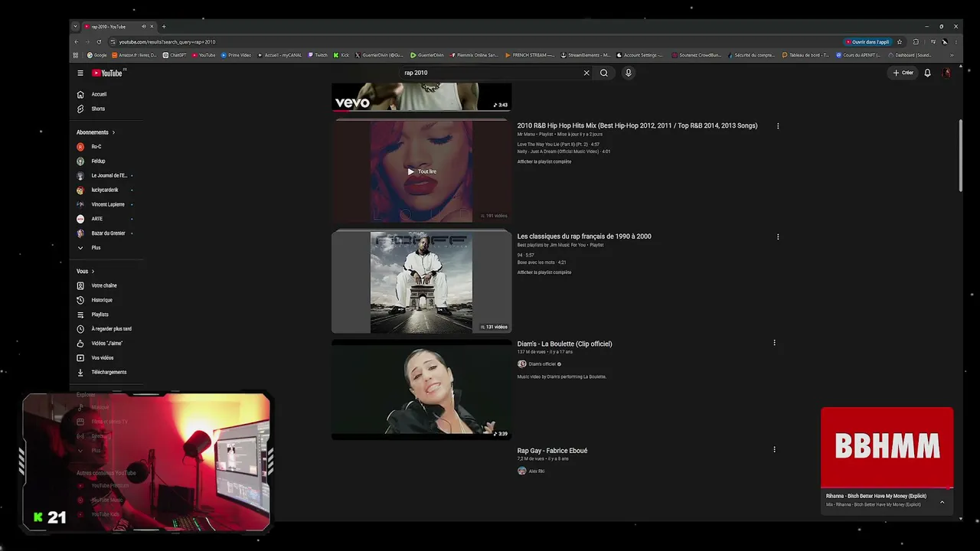Open the Prime Video bookmark

click(237, 55)
